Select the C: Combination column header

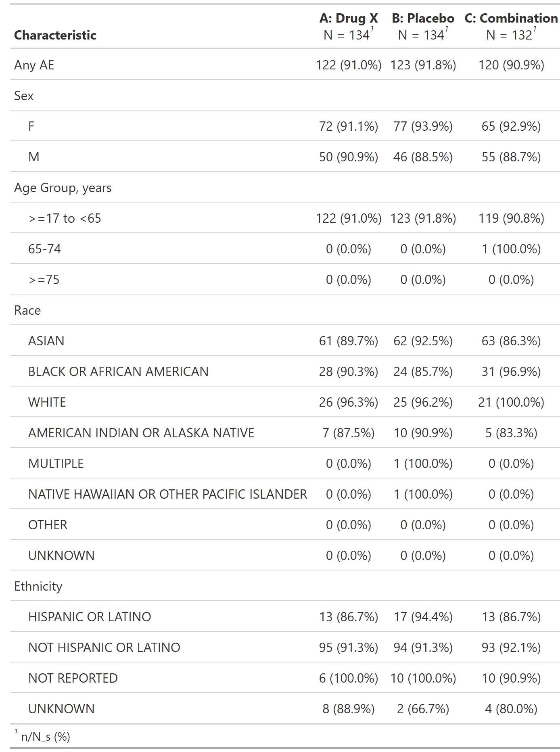pyautogui.click(x=511, y=18)
